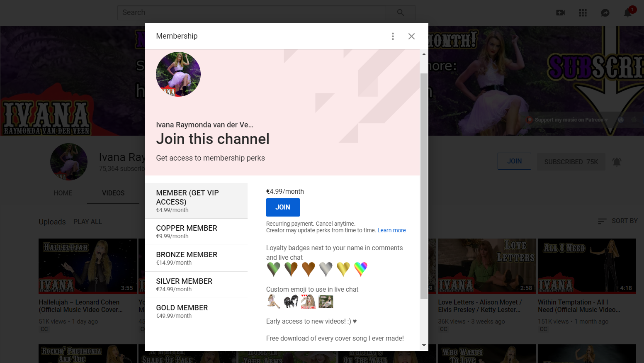Image resolution: width=644 pixels, height=363 pixels.
Task: Click the silver heart loyalty badge
Action: point(326,269)
